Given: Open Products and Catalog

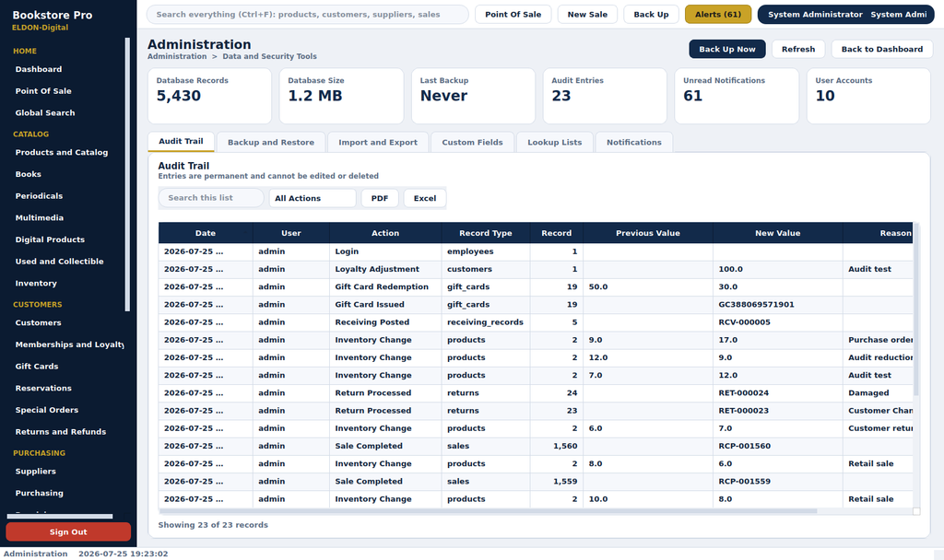Looking at the screenshot, I should point(64,152).
